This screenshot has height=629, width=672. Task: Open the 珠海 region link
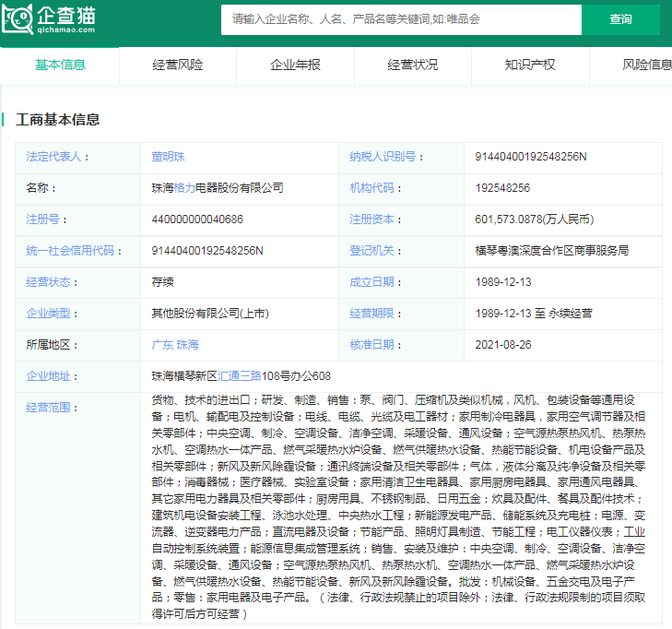pos(188,345)
